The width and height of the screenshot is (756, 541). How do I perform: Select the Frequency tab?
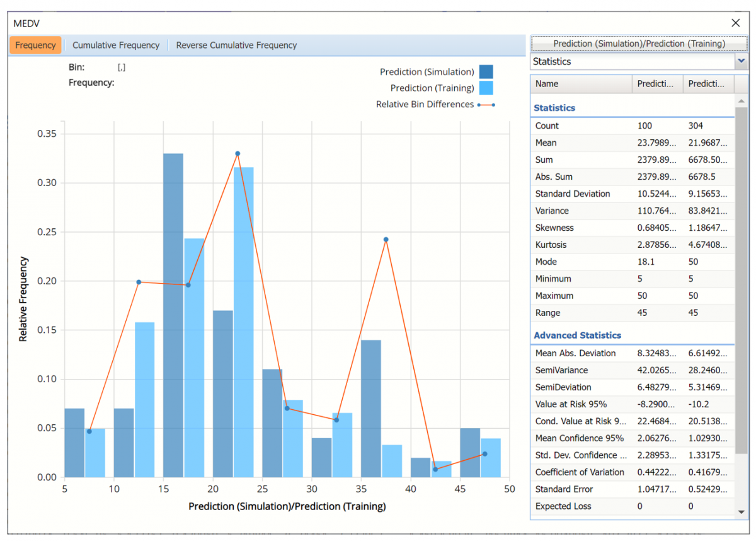[35, 45]
